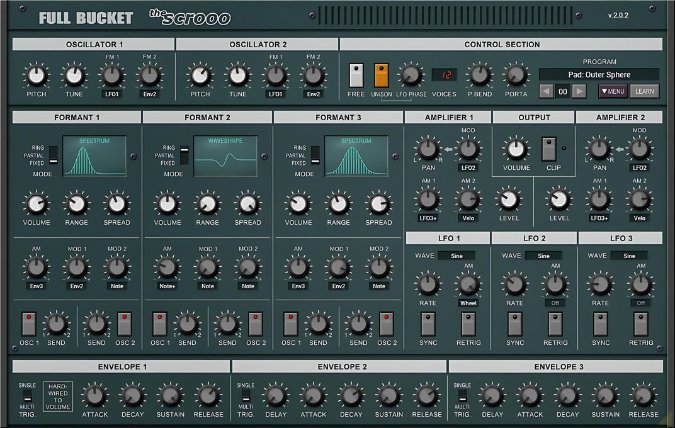The height and width of the screenshot is (428, 675).
Task: Open the MENU button in Program section
Action: pyautogui.click(x=613, y=91)
